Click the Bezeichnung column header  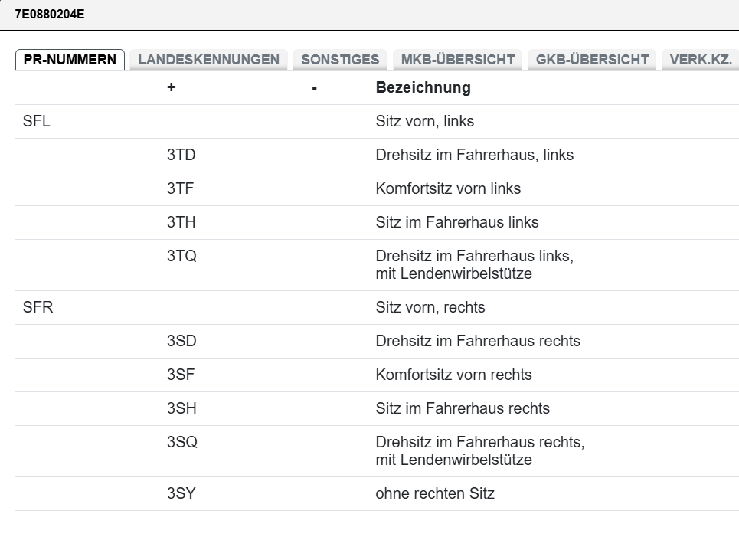423,87
